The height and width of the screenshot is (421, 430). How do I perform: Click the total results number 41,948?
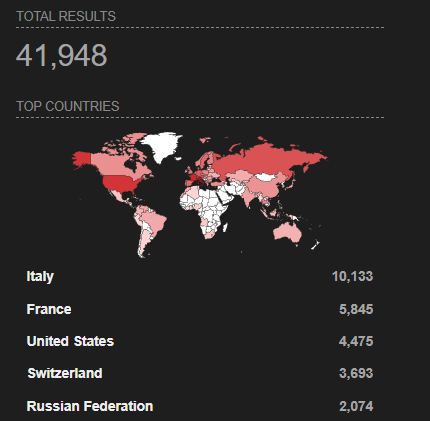(x=61, y=55)
